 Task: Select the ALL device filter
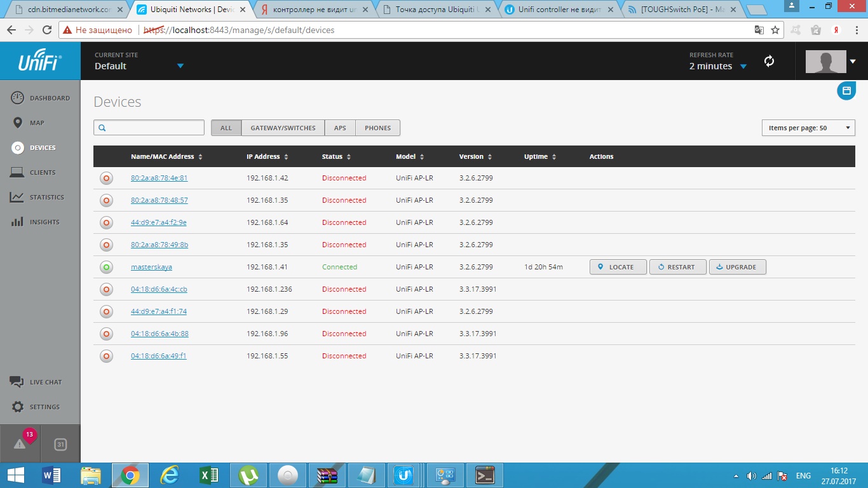pyautogui.click(x=226, y=128)
